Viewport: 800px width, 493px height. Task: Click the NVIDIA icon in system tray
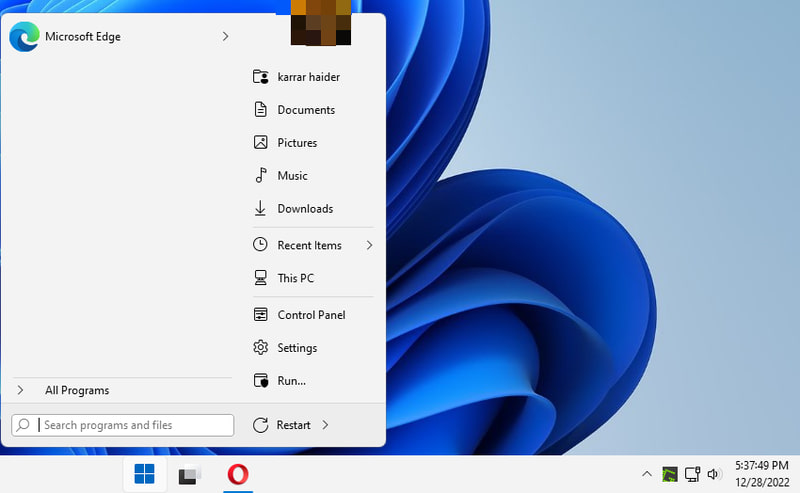coord(670,474)
